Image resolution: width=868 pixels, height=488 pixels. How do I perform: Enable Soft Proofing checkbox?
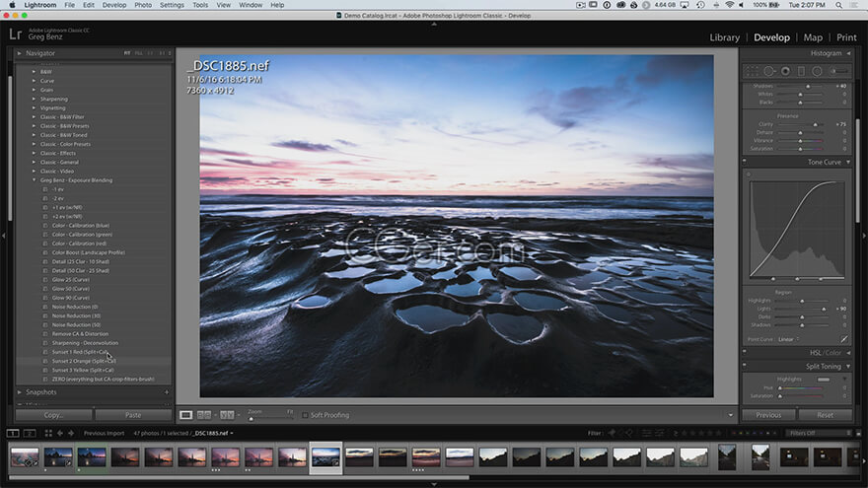[305, 415]
